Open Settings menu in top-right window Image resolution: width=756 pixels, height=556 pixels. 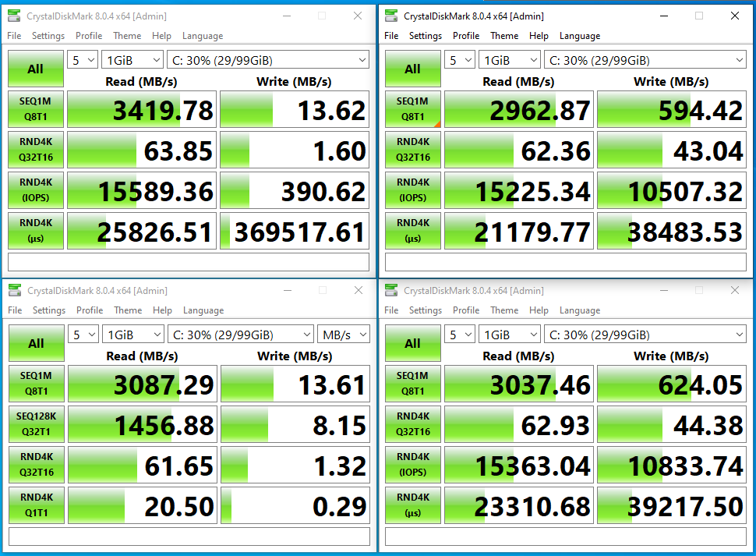426,36
